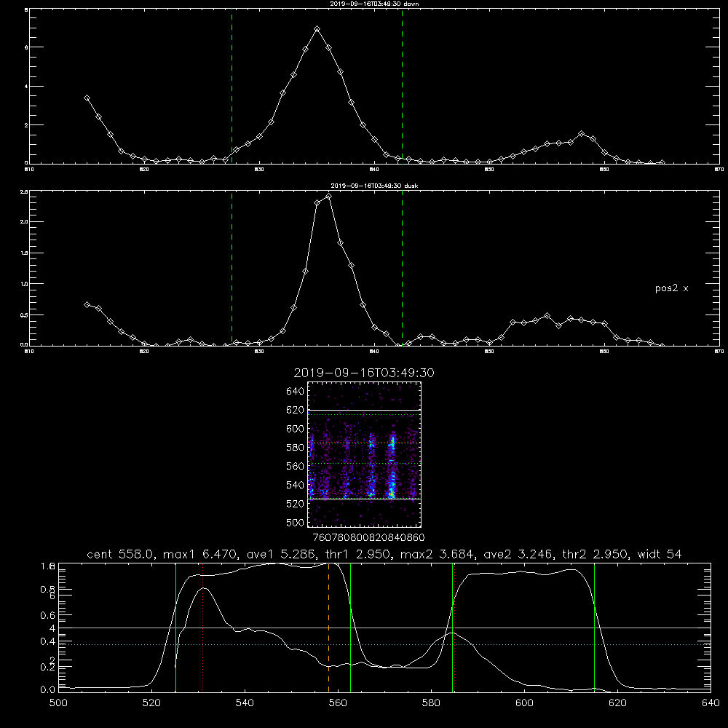The image size is (728, 728).
Task: Click the '580' y-axis label beside the spectrogram
Action: (x=296, y=448)
